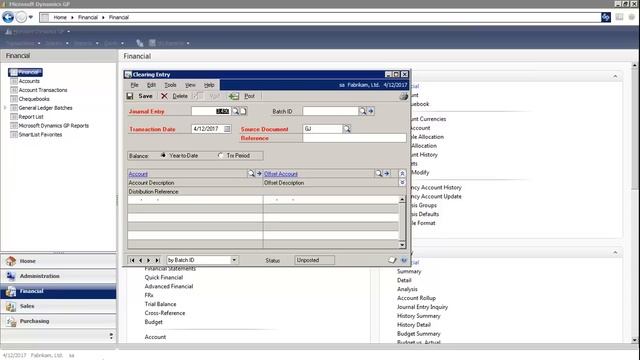Open the Purchasing navigation button
The height and width of the screenshot is (360, 640).
(58, 321)
